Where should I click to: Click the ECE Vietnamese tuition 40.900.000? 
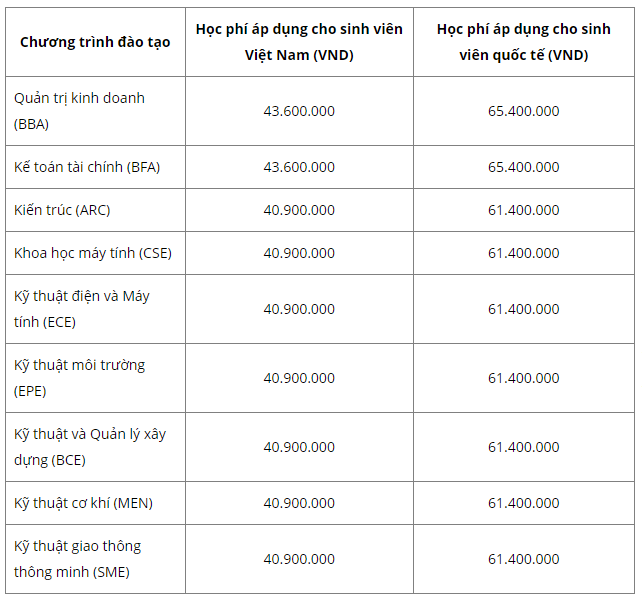tap(299, 309)
